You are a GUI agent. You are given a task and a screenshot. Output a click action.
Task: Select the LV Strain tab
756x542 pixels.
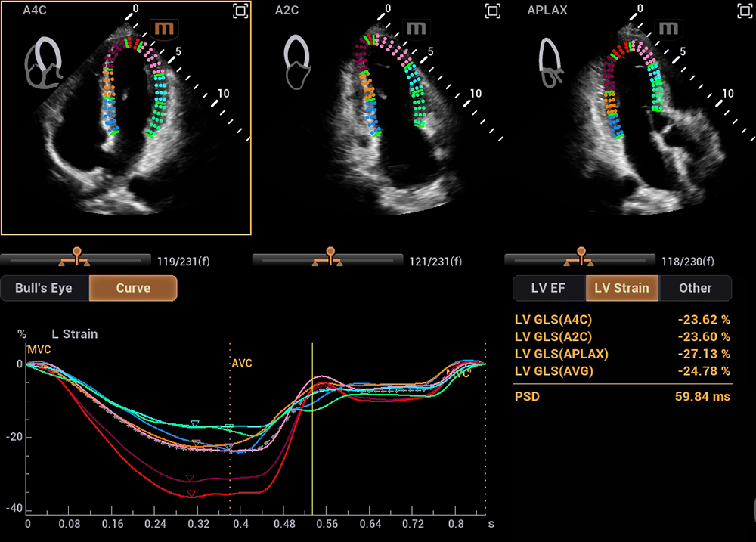[x=621, y=288]
